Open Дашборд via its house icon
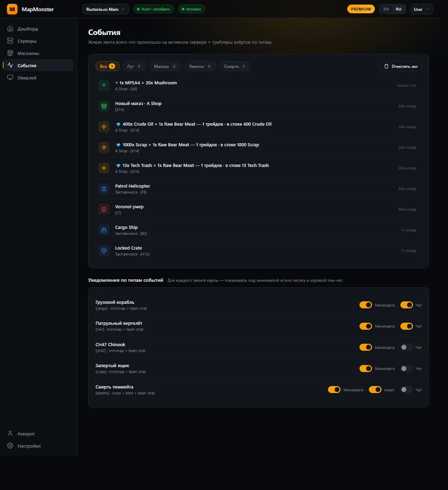 [x=10, y=29]
